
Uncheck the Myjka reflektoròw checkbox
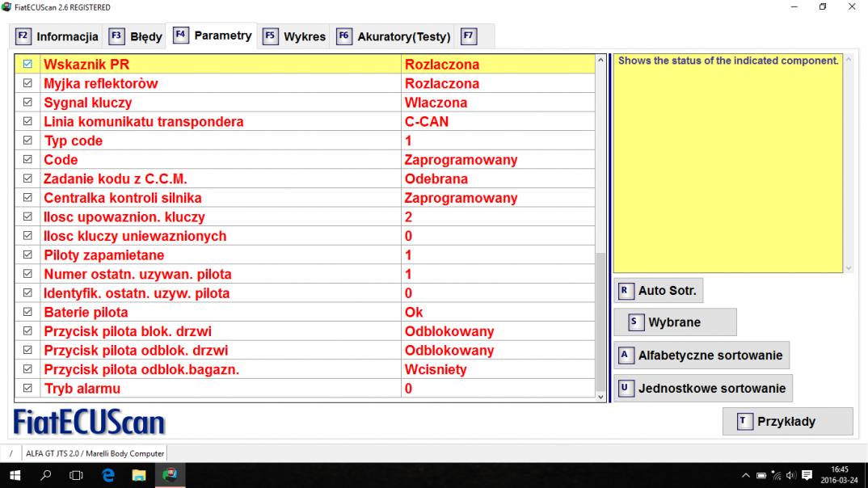click(x=27, y=83)
